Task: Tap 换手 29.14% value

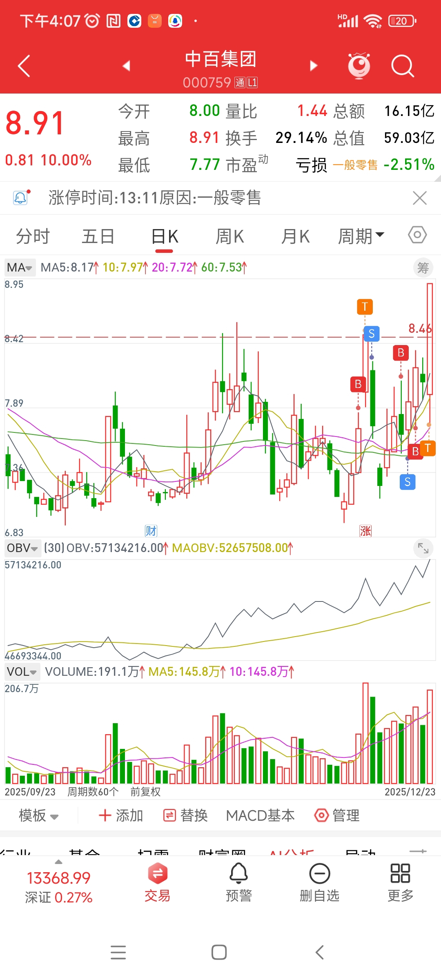Action: pyautogui.click(x=301, y=138)
